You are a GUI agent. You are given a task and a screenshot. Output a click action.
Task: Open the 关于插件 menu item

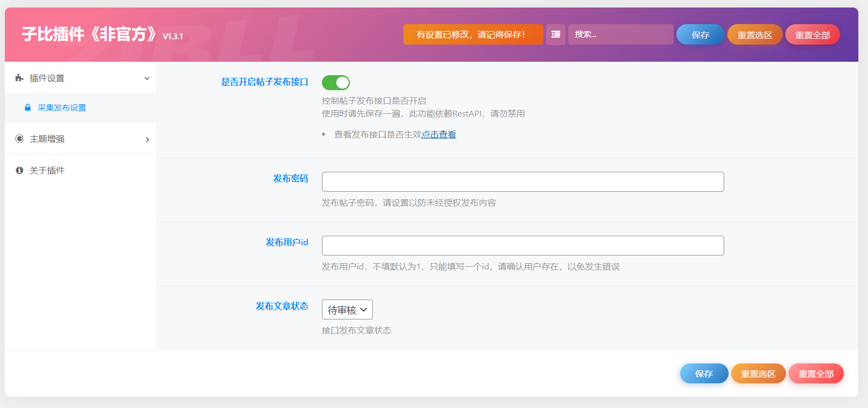[x=80, y=170]
